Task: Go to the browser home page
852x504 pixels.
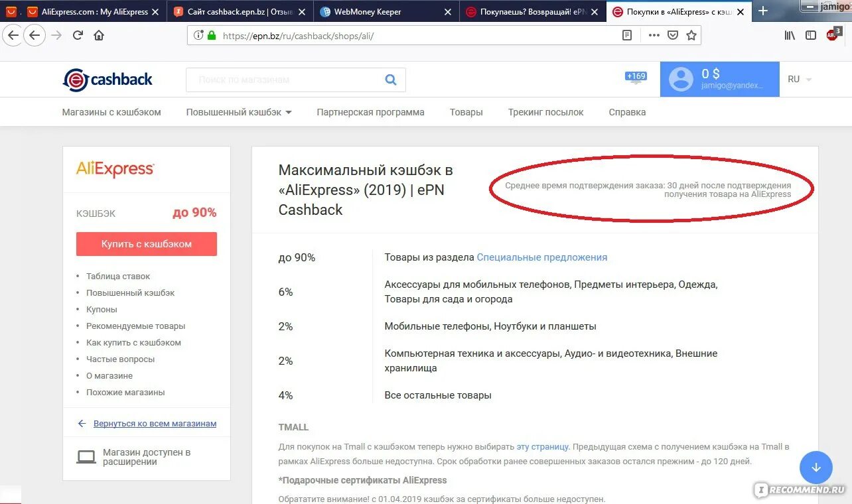Action: pyautogui.click(x=99, y=35)
